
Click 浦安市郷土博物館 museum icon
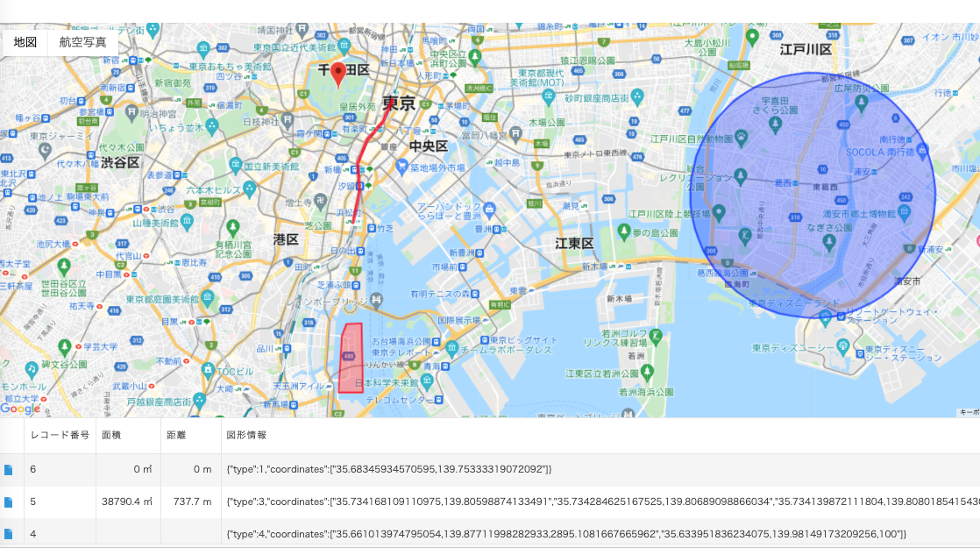(904, 212)
